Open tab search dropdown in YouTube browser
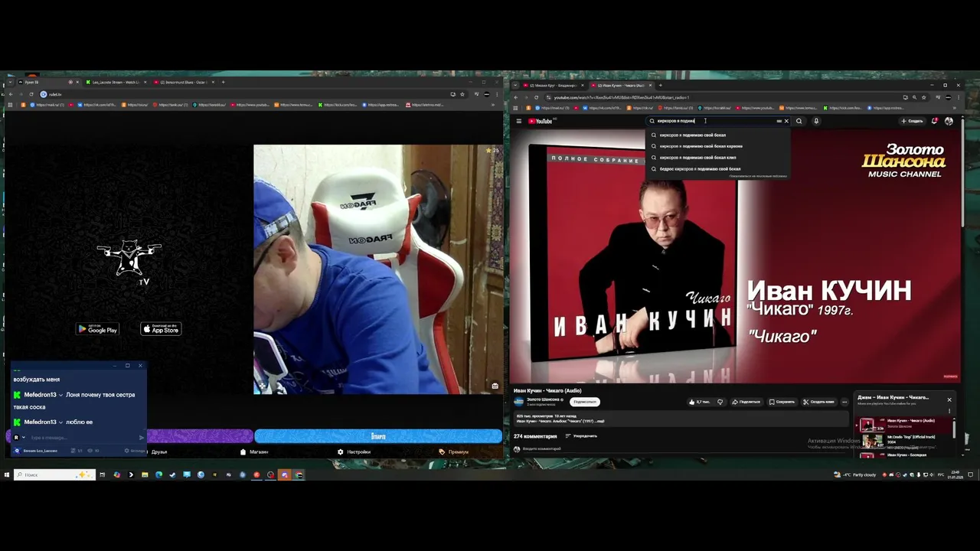This screenshot has width=980, height=551. point(515,85)
